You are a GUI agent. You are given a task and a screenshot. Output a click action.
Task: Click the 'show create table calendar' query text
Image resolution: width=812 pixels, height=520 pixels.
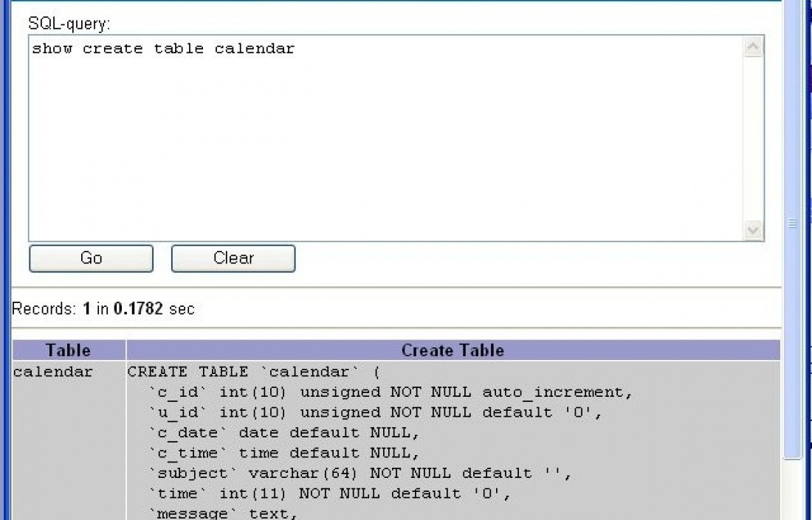pos(163,49)
